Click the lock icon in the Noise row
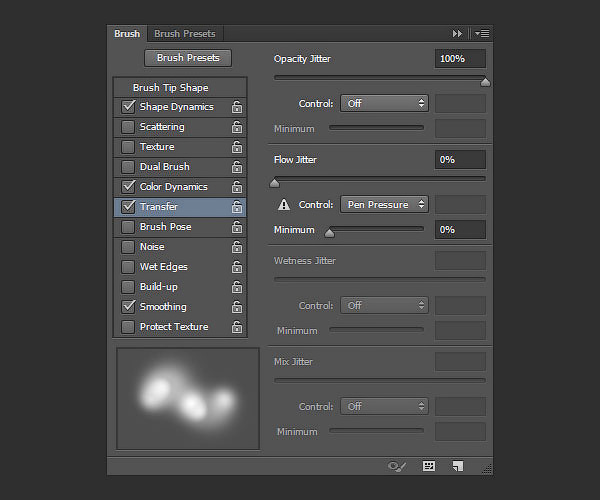The height and width of the screenshot is (500, 600). (237, 247)
